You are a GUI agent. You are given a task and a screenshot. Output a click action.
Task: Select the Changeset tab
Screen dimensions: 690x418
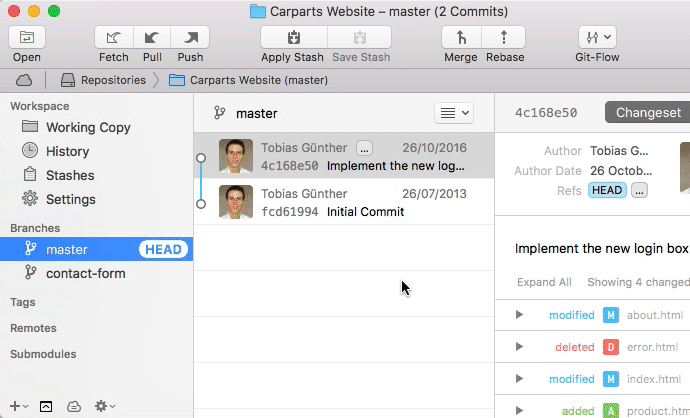tap(647, 113)
